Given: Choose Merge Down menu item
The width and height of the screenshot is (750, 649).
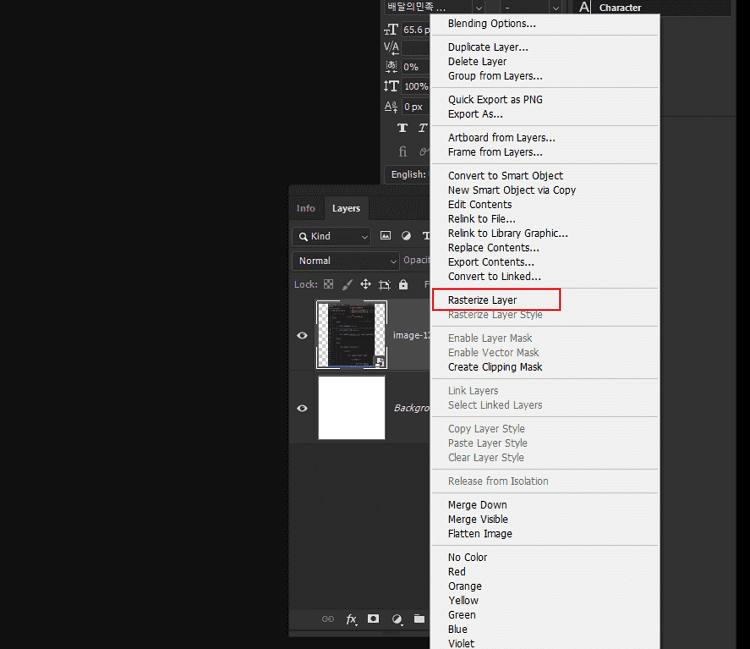Looking at the screenshot, I should pyautogui.click(x=545, y=505).
